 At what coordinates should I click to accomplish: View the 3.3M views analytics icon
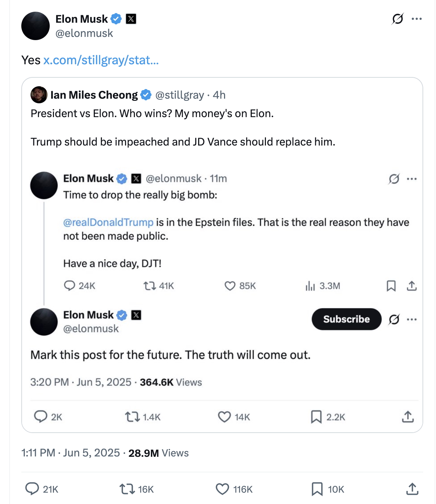[x=310, y=286]
